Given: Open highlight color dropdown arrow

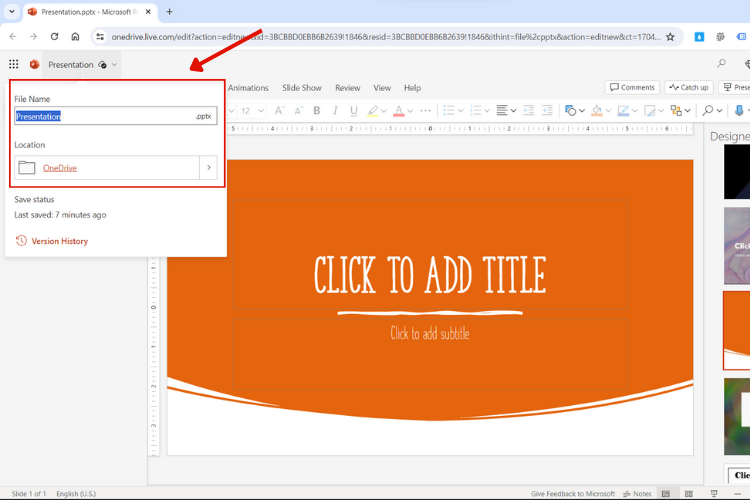Looking at the screenshot, I should (x=384, y=111).
